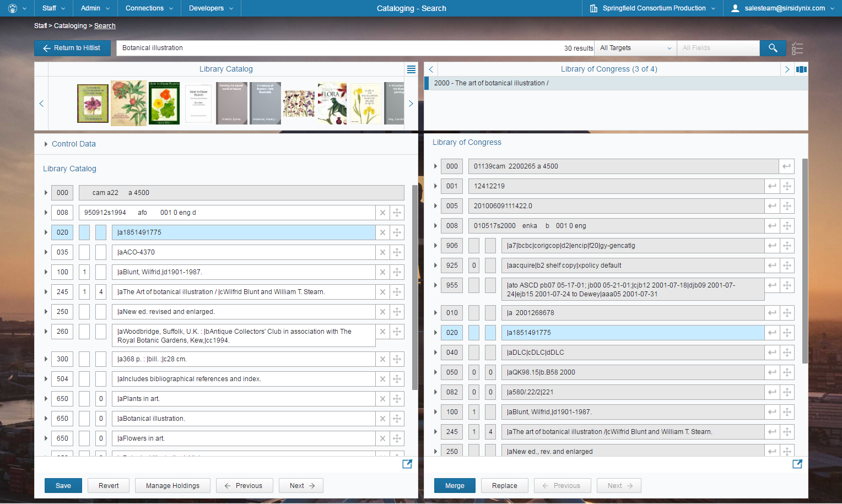Expand Library of Congress 955 field
This screenshot has height=504, width=842.
[435, 285]
